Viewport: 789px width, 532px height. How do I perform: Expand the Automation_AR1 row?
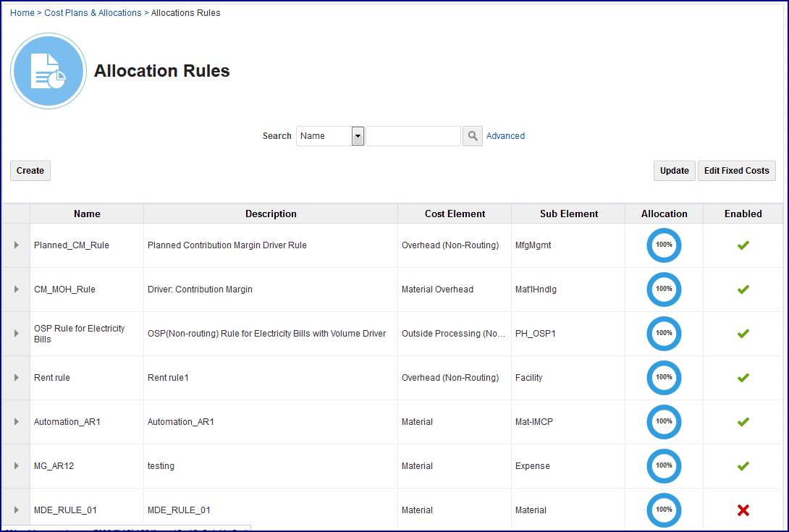click(x=16, y=422)
